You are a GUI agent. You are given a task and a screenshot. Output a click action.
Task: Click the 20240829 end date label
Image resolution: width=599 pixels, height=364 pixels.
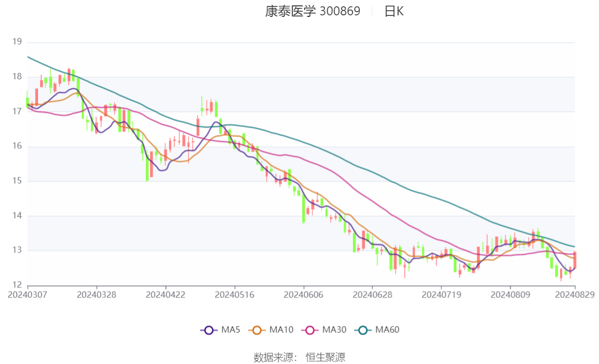[575, 294]
